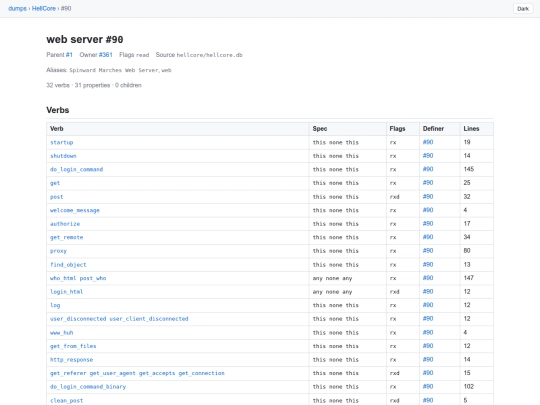Open the authorize verb

[65, 224]
